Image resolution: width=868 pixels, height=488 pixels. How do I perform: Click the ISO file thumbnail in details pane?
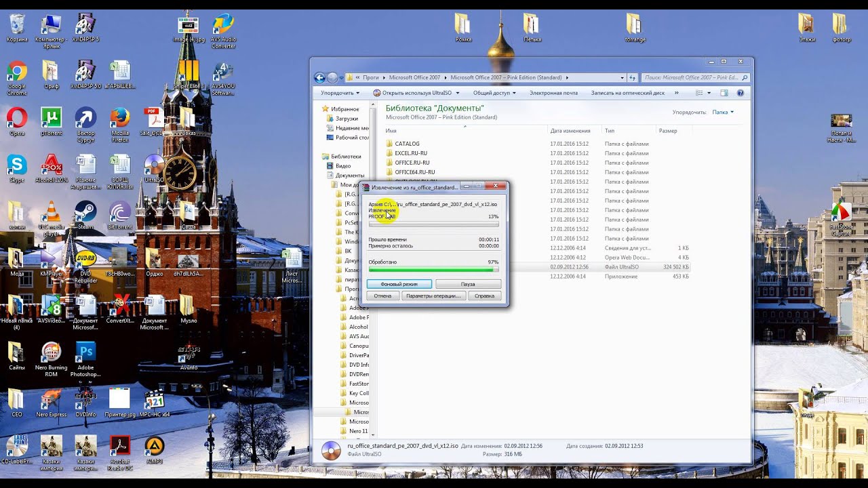tap(331, 451)
